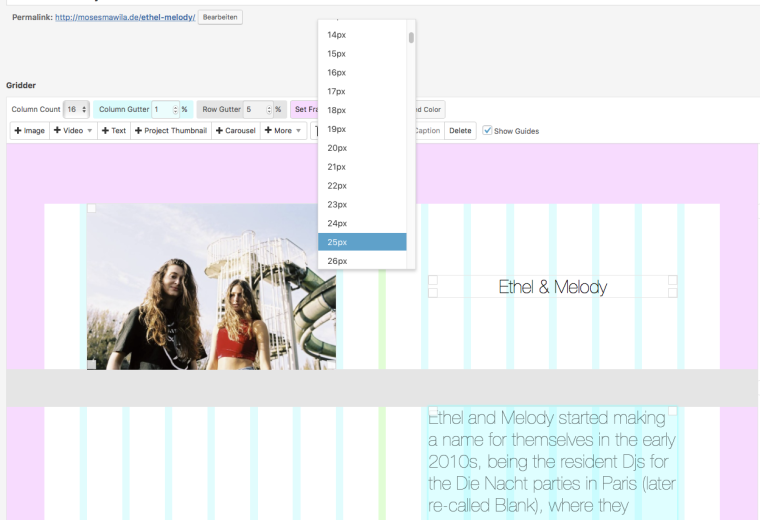Click the add Image button
Screen dimensions: 760x520
point(30,131)
